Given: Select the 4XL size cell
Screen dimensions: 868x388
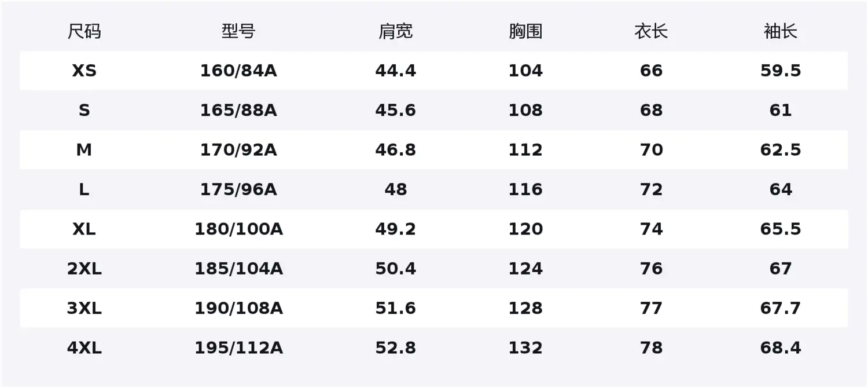Looking at the screenshot, I should (84, 348).
